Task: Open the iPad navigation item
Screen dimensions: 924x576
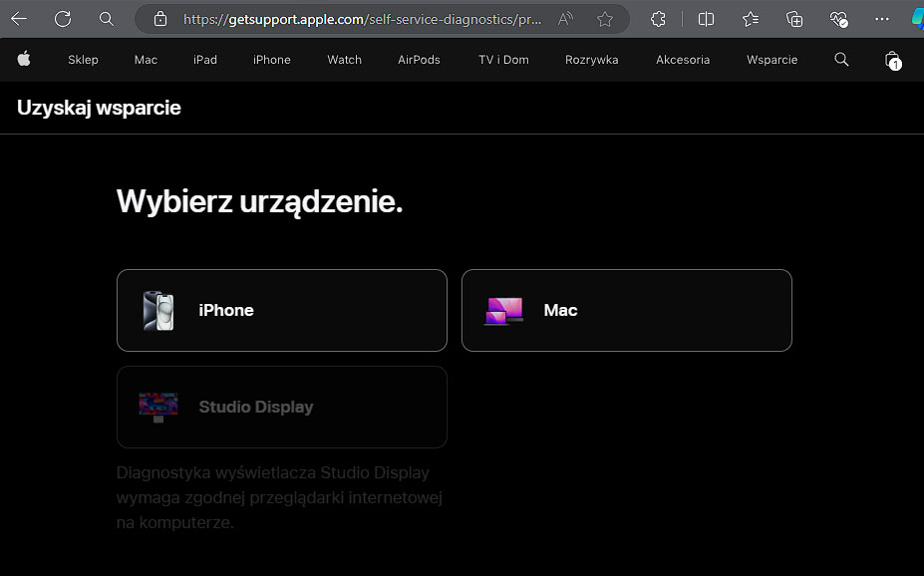Action: tap(205, 60)
